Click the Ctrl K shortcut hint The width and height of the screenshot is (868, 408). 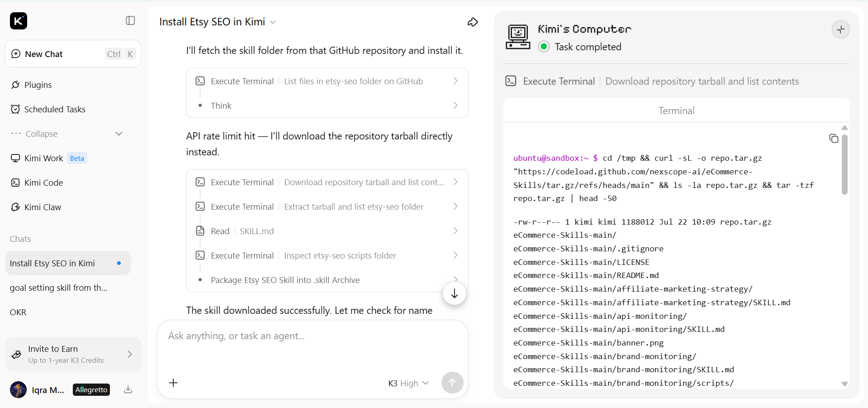[120, 54]
